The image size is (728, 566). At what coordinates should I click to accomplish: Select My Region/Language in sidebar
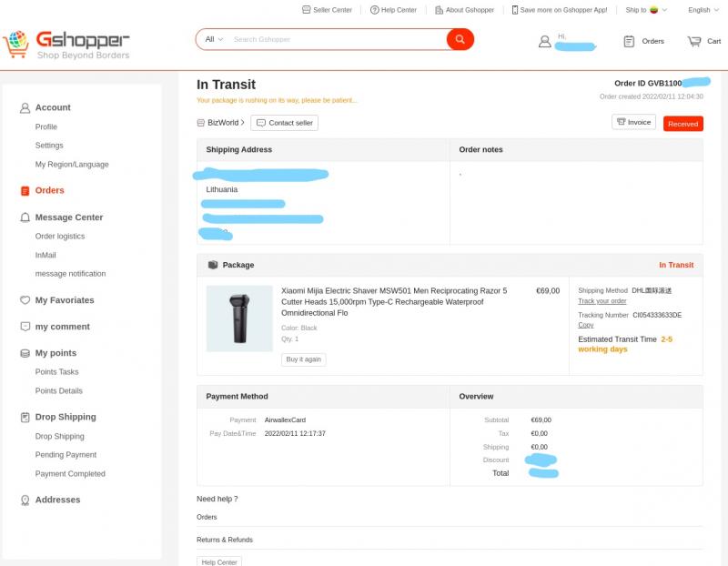72,165
